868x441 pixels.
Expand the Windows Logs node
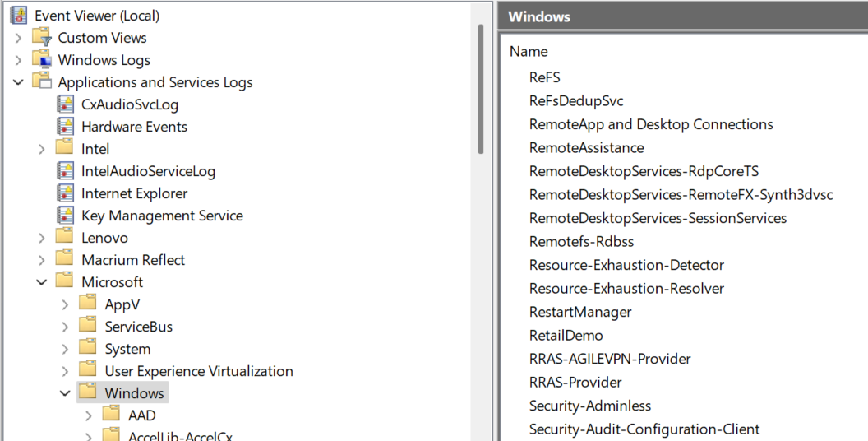[x=18, y=60]
